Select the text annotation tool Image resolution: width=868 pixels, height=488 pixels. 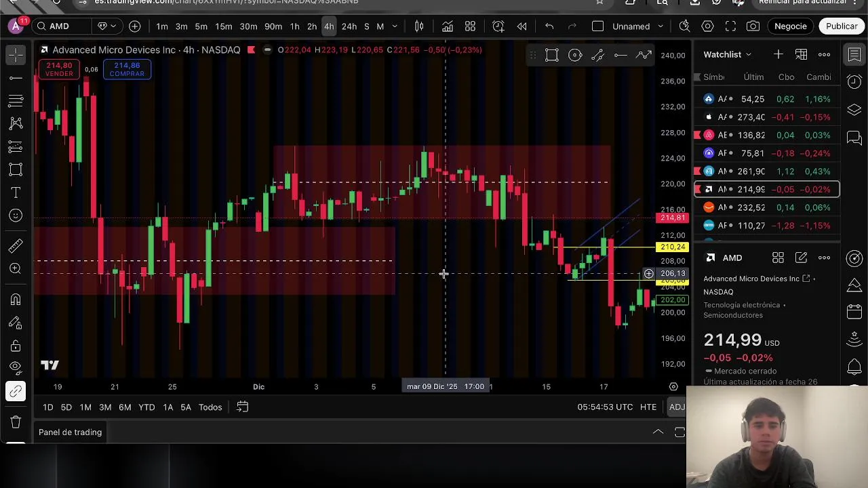pos(16,192)
